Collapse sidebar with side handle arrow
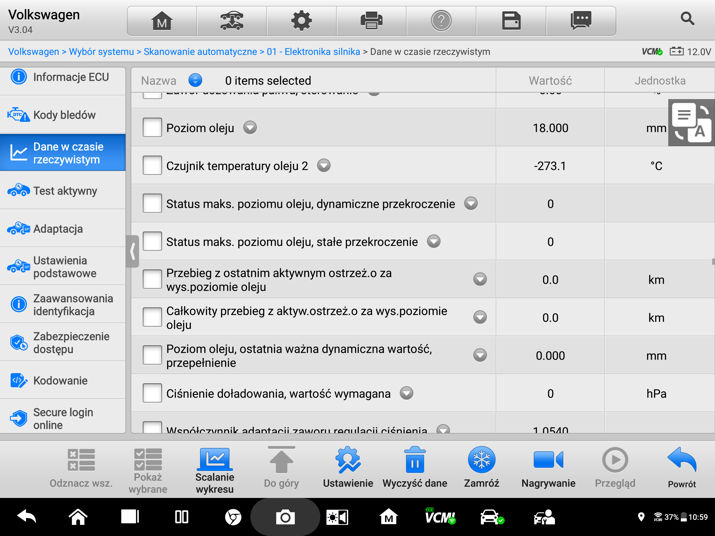 (x=132, y=251)
